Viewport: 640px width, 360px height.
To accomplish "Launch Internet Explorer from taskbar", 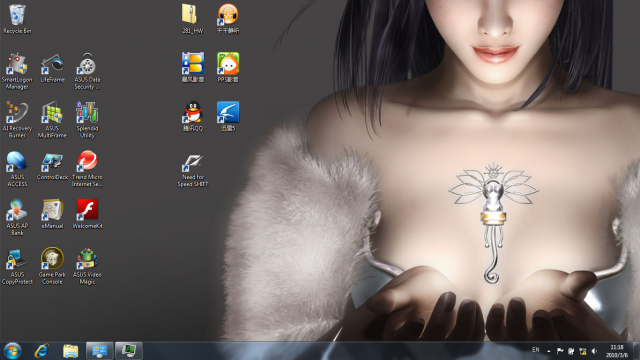I will (42, 351).
